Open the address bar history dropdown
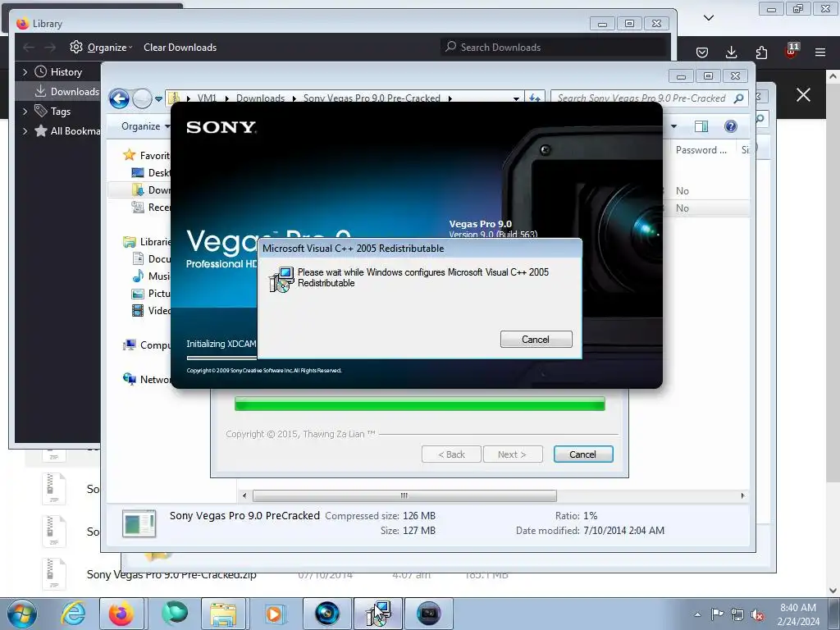The width and height of the screenshot is (840, 630). tap(517, 98)
